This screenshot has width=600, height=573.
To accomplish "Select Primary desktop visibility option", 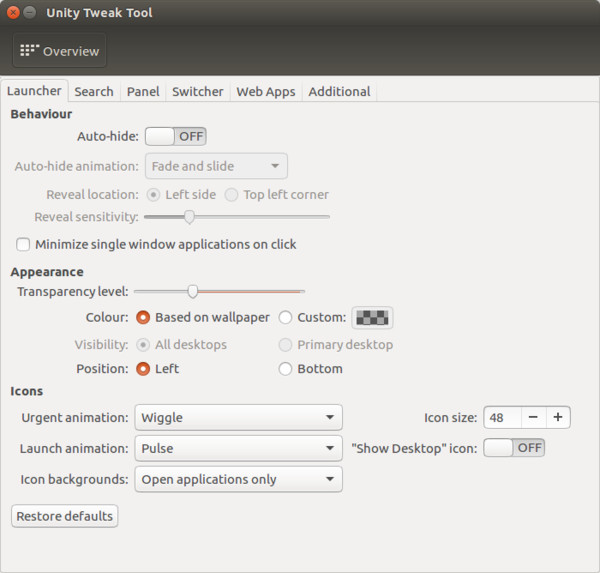I will (336, 345).
